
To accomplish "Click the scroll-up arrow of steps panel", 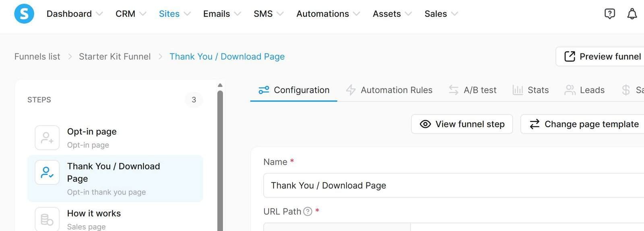I will tap(220, 85).
